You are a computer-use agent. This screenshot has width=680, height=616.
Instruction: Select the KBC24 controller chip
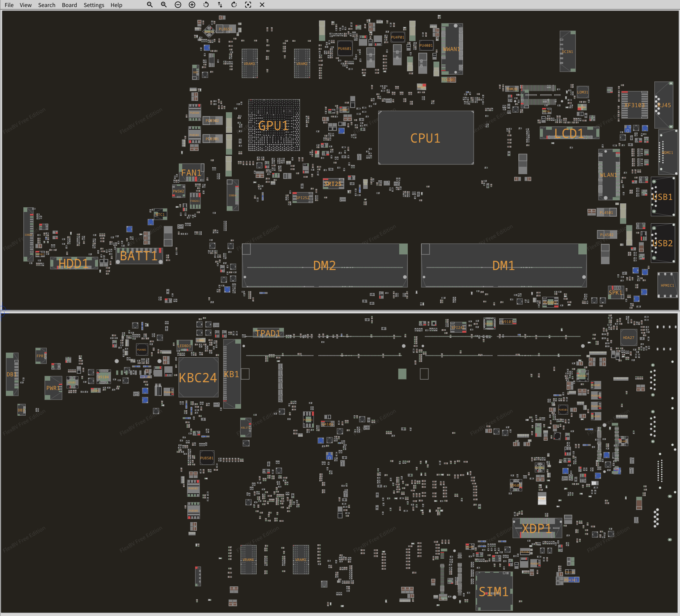coord(198,378)
